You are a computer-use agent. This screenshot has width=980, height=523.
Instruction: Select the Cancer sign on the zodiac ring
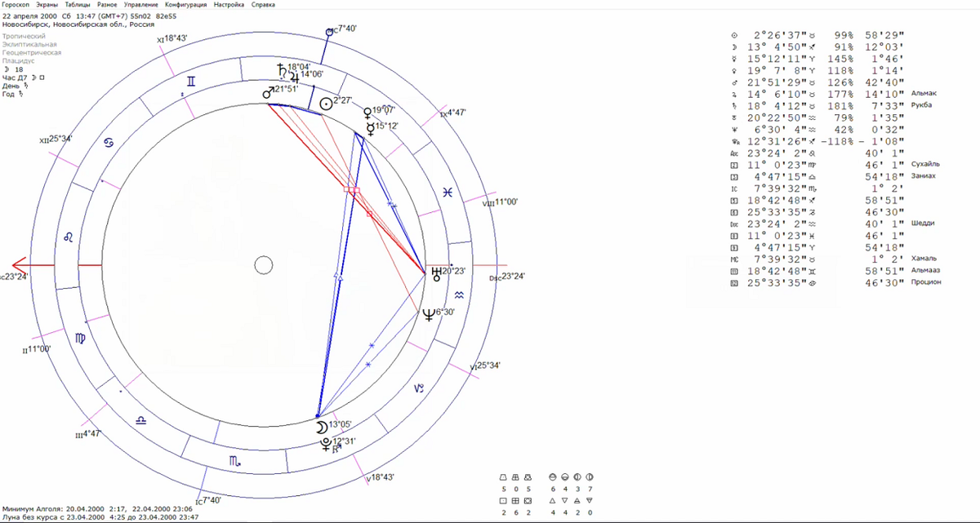107,144
